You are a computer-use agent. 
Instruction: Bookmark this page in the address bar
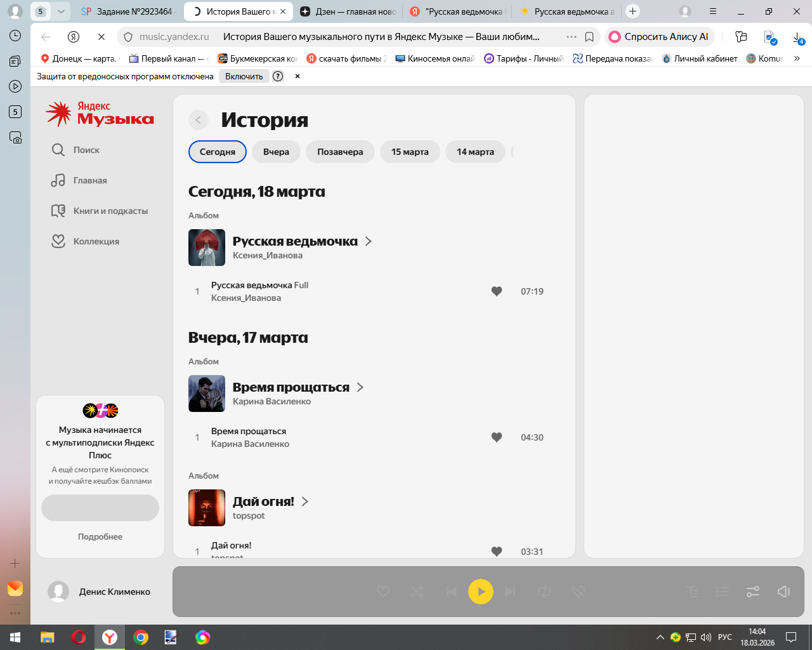point(589,37)
